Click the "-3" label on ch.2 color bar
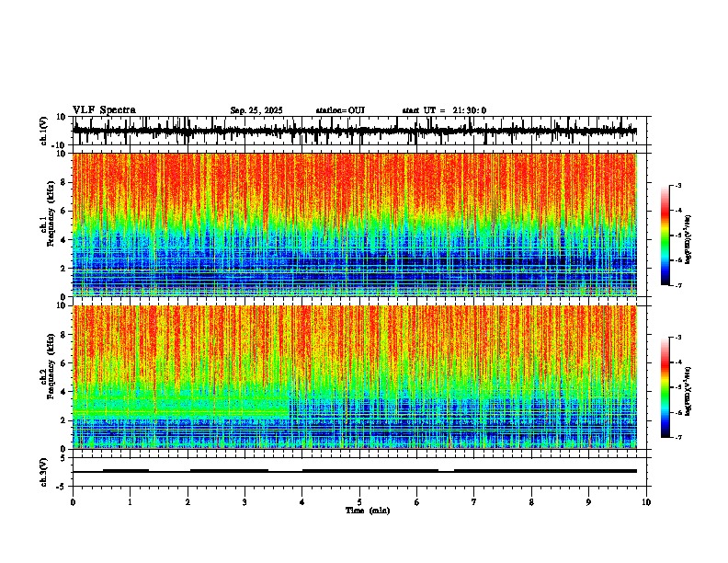The height and width of the screenshot is (563, 728). 677,338
